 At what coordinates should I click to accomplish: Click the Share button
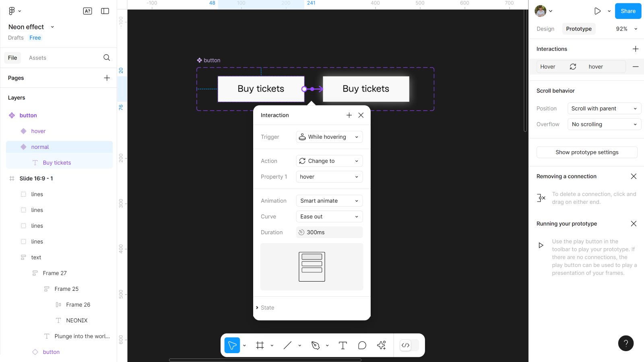tap(628, 11)
